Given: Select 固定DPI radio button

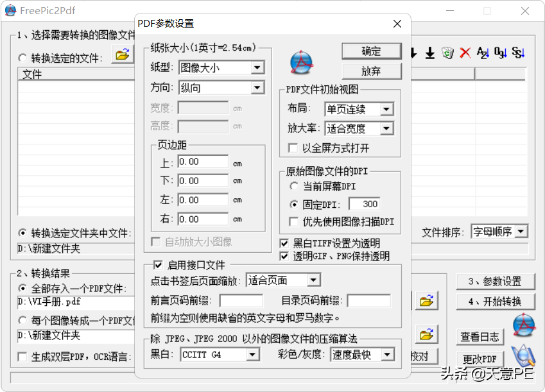Looking at the screenshot, I should 294,205.
